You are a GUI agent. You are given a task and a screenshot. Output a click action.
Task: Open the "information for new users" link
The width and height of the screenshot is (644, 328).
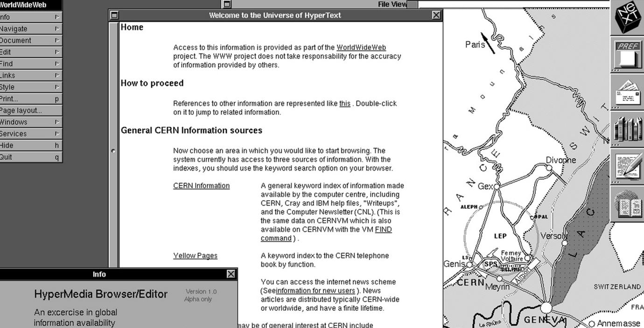coord(315,291)
